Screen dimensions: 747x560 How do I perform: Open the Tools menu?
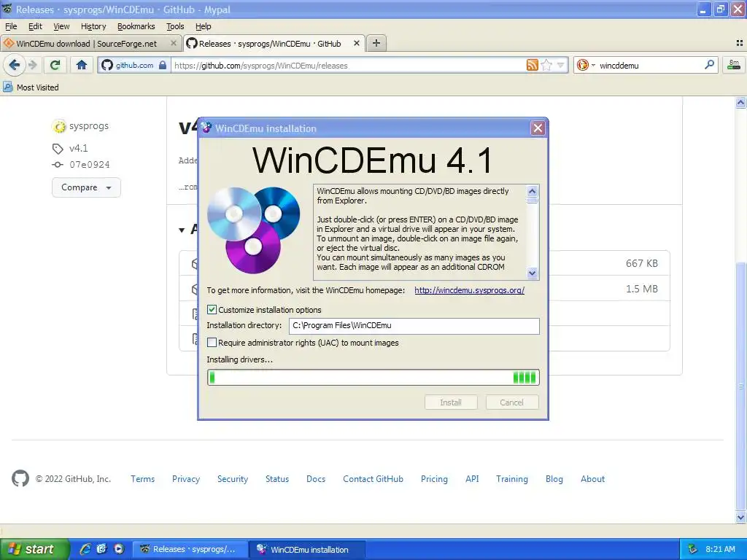pyautogui.click(x=175, y=26)
